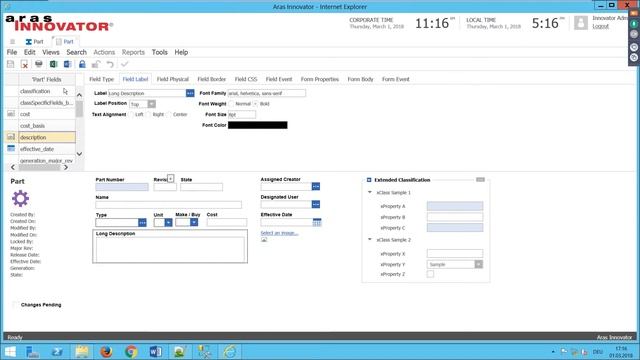
Task: Click the Font Color black swatch
Action: pyautogui.click(x=258, y=125)
